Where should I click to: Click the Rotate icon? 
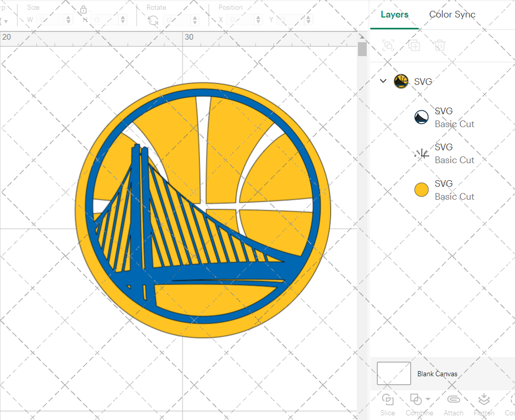tap(153, 21)
